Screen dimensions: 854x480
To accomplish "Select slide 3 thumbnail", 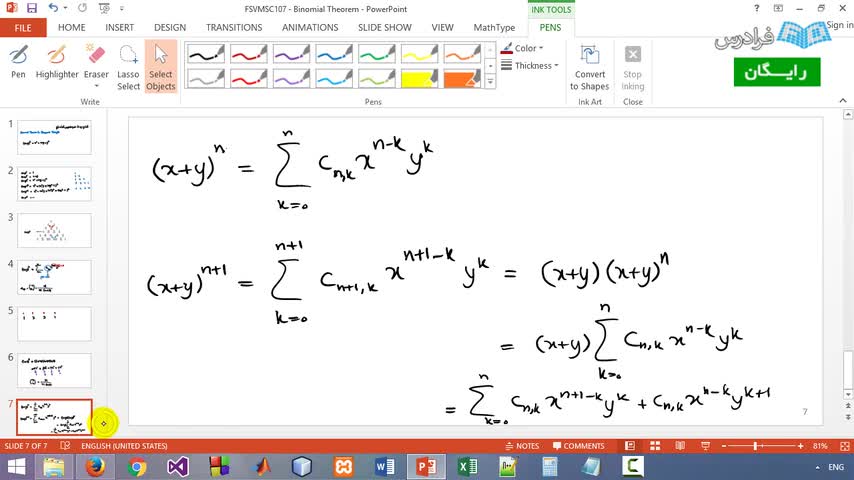I will click(54, 230).
